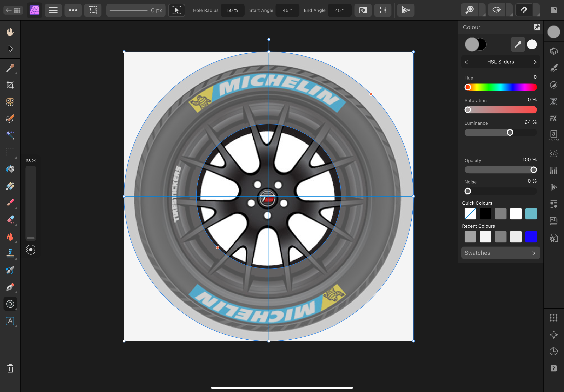Activate the colour panel eyedropper
The width and height of the screenshot is (564, 392).
click(x=518, y=44)
